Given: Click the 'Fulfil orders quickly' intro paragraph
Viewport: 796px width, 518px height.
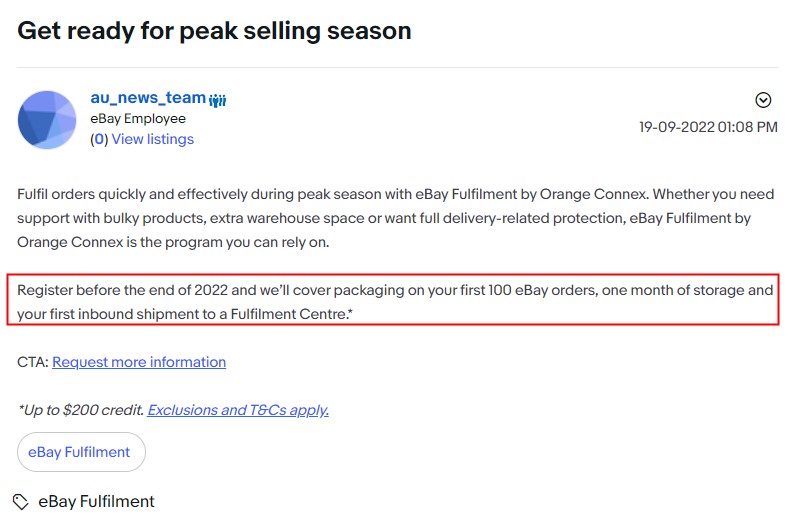Looking at the screenshot, I should 396,218.
